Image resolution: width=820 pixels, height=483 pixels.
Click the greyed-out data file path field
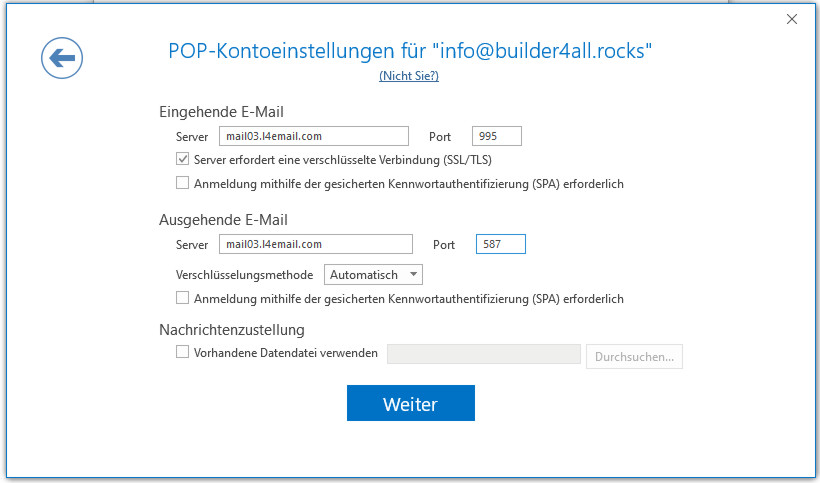point(483,355)
